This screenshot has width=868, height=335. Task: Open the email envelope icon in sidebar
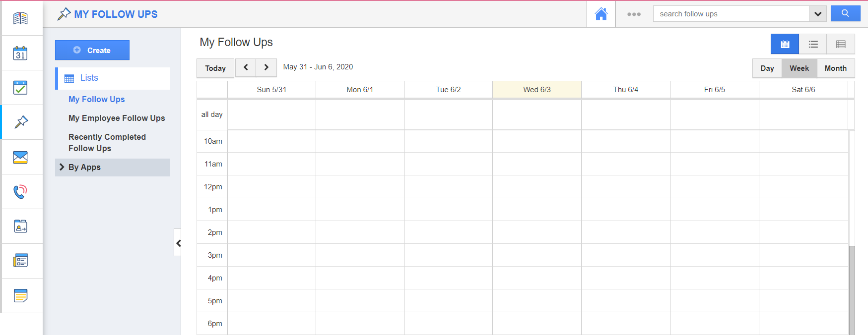coord(20,157)
